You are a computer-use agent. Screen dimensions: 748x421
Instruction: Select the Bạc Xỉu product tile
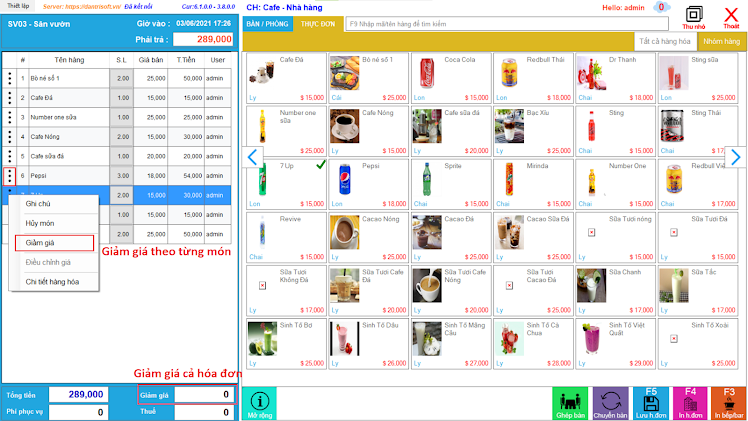tap(533, 131)
